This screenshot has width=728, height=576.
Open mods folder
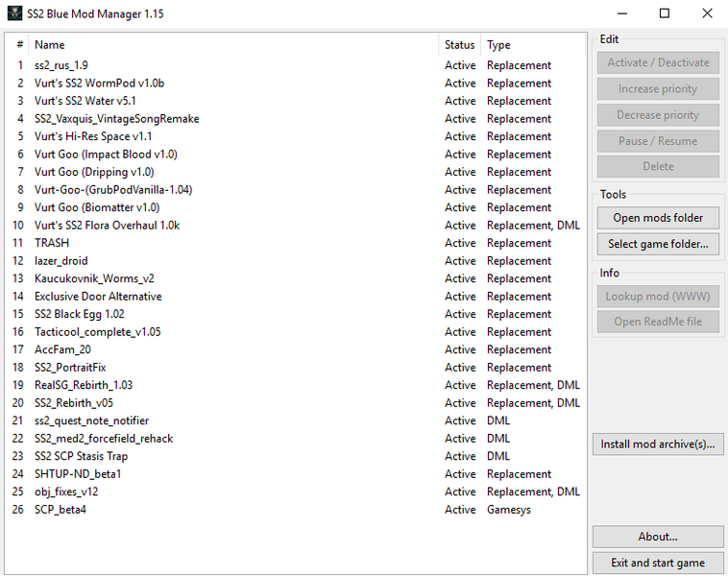coord(658,218)
